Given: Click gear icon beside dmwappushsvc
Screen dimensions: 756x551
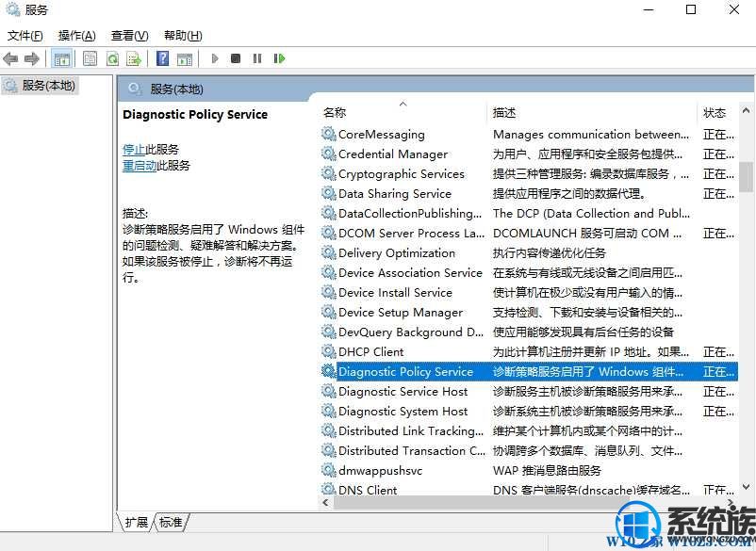Looking at the screenshot, I should (329, 470).
